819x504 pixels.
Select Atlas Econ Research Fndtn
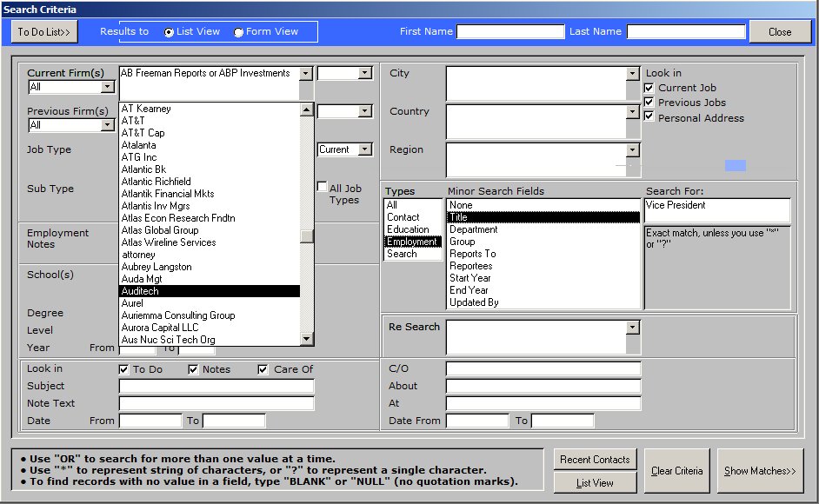pyautogui.click(x=210, y=218)
